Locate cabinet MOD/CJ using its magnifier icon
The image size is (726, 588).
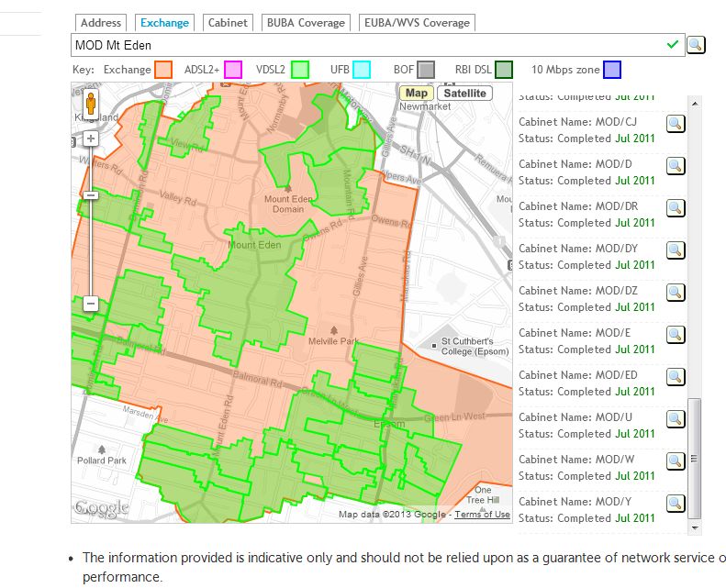[675, 125]
